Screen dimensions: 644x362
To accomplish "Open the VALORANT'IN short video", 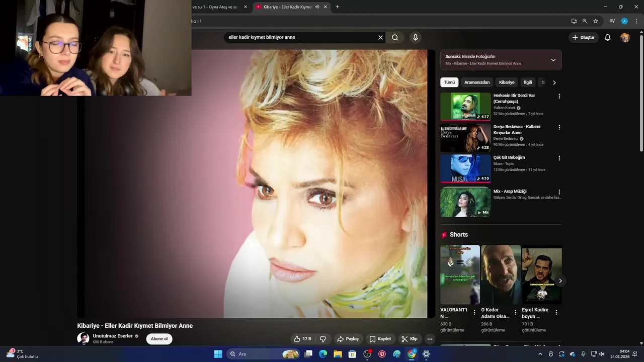I will 460,275.
